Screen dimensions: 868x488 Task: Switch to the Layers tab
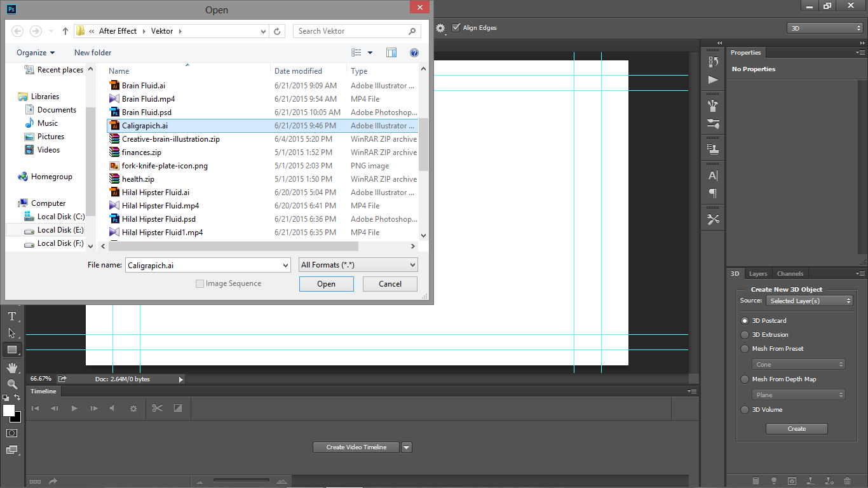(758, 274)
